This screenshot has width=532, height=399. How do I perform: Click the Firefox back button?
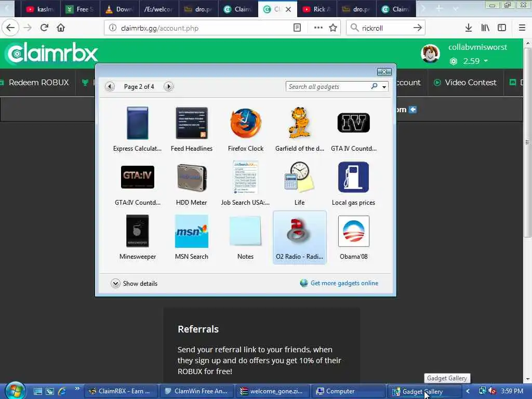pos(10,28)
